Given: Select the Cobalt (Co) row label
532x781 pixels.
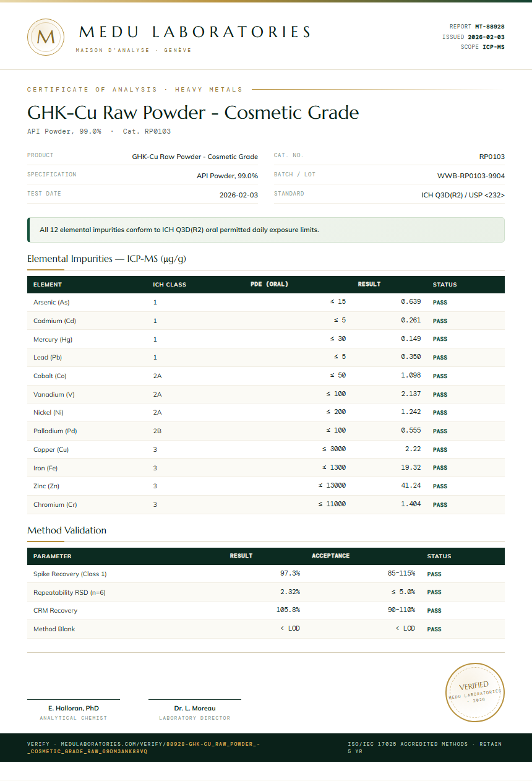Looking at the screenshot, I should click(49, 376).
